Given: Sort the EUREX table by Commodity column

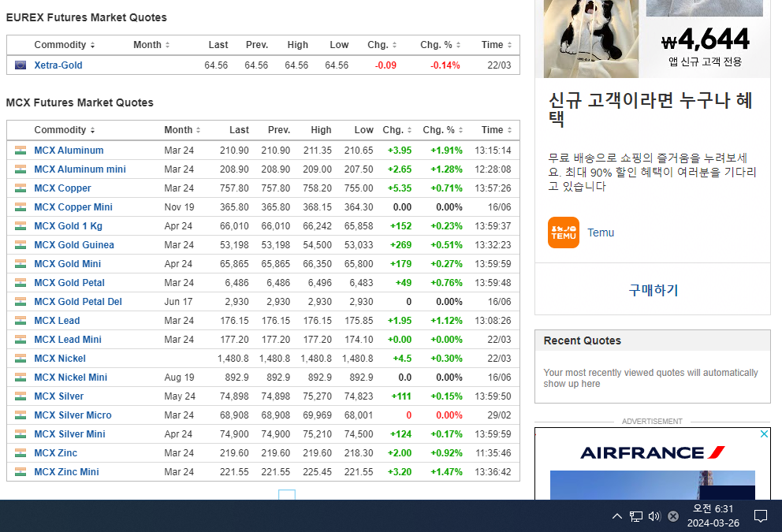Looking at the screenshot, I should click(65, 45).
